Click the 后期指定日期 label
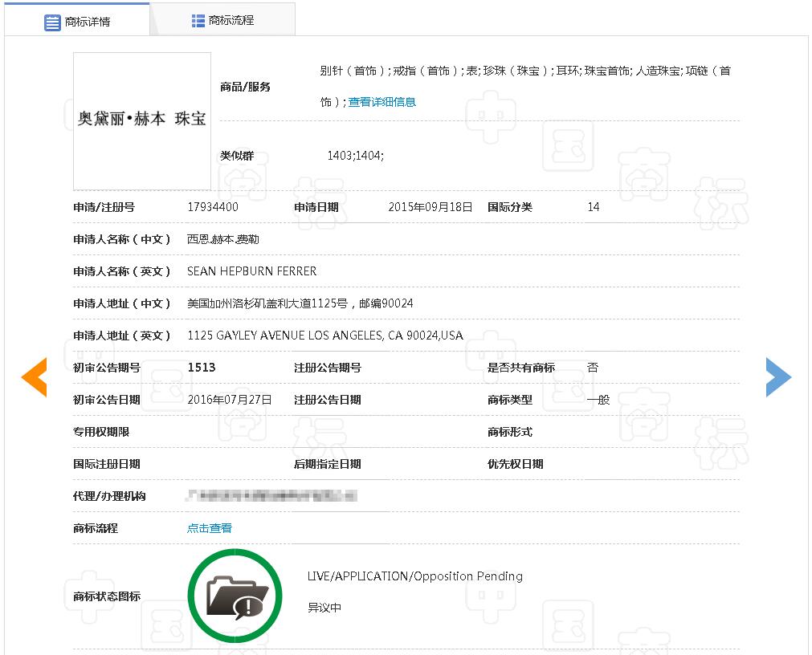The image size is (812, 655). [327, 464]
